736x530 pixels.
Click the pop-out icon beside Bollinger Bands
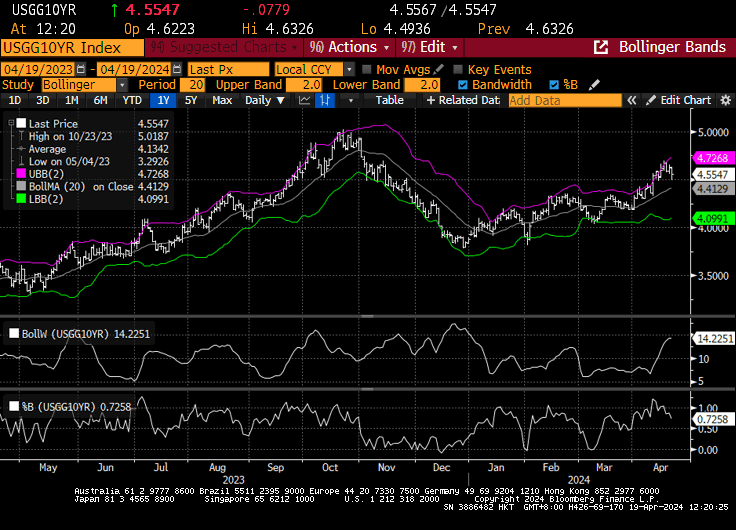coord(601,47)
